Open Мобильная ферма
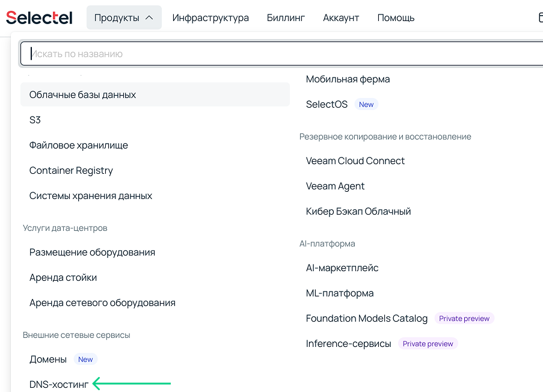This screenshot has width=543, height=392. coord(349,79)
